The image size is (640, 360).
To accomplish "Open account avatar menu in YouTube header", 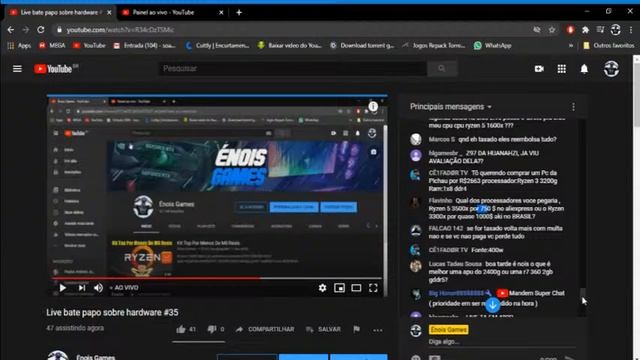I will pyautogui.click(x=611, y=69).
